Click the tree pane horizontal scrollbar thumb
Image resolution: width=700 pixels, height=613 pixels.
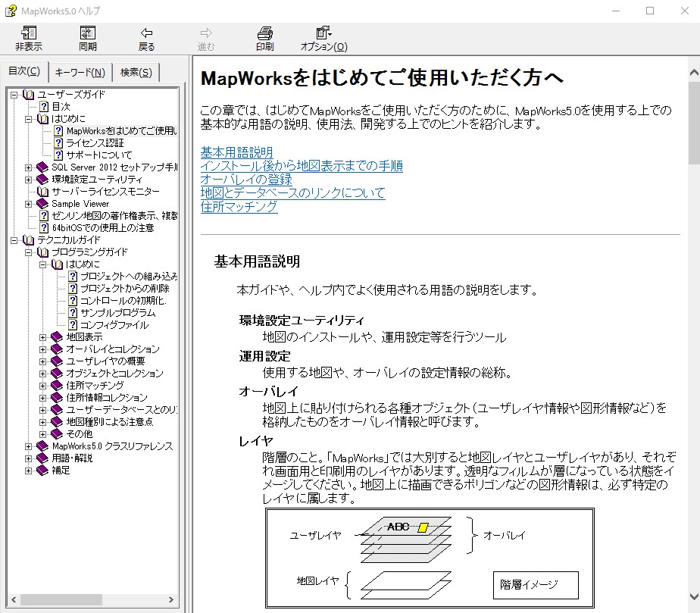click(61, 599)
